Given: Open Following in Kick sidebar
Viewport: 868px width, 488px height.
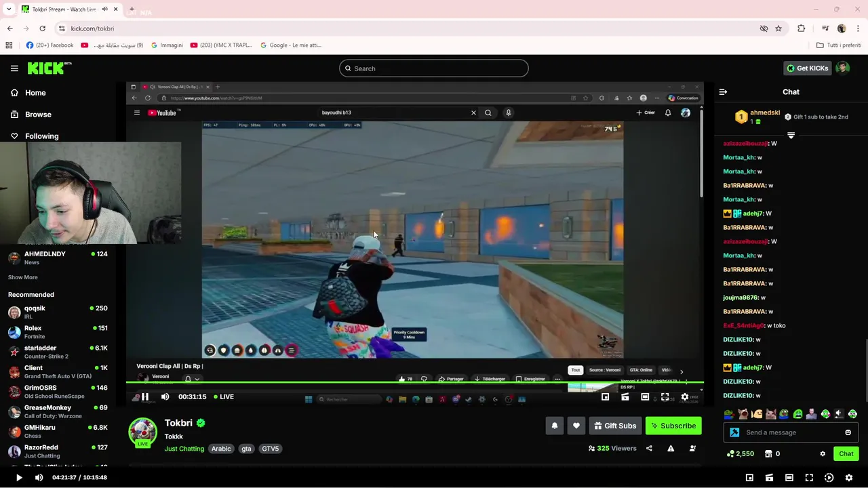Looking at the screenshot, I should (34, 136).
